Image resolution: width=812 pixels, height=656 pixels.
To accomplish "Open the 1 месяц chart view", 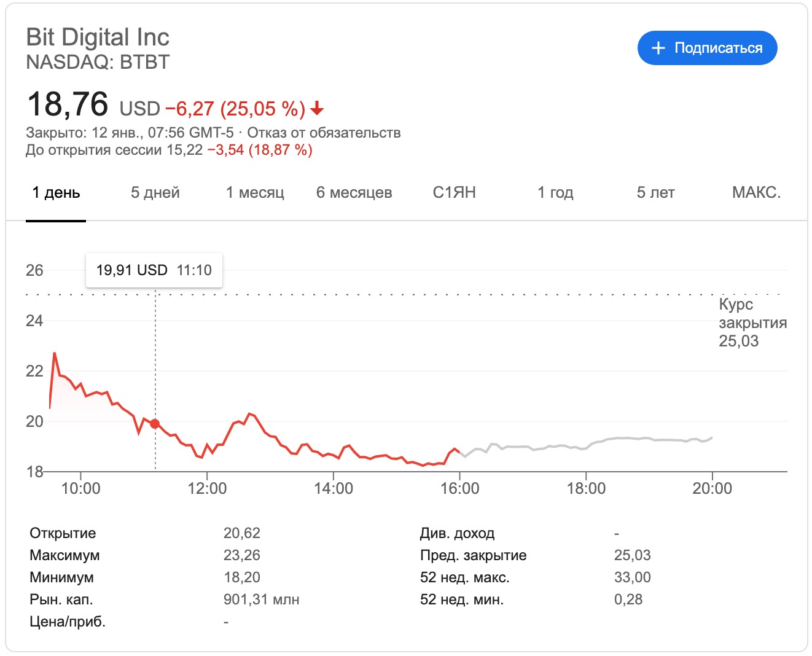I will click(255, 192).
